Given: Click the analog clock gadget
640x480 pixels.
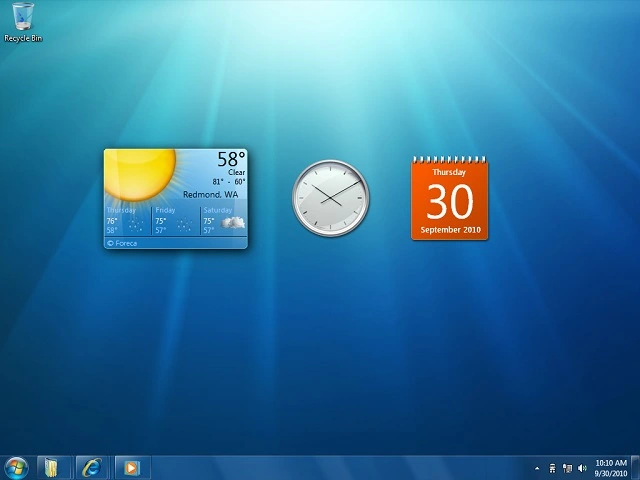Looking at the screenshot, I should 330,198.
